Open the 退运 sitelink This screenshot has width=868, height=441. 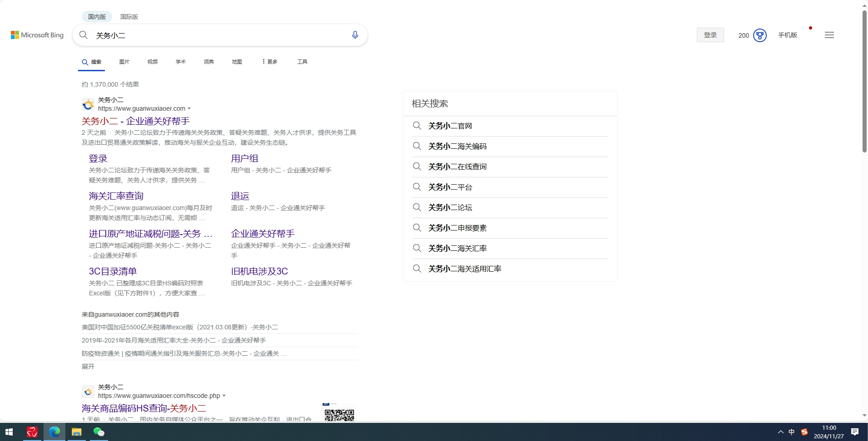(x=240, y=196)
